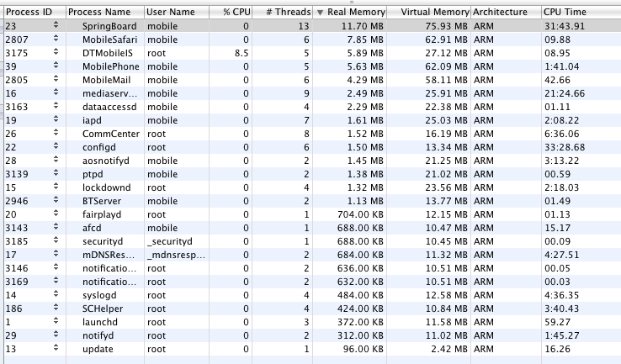The height and width of the screenshot is (364, 621).
Task: Toggle the sort triangle on the Real Memory header
Action: pyautogui.click(x=320, y=13)
